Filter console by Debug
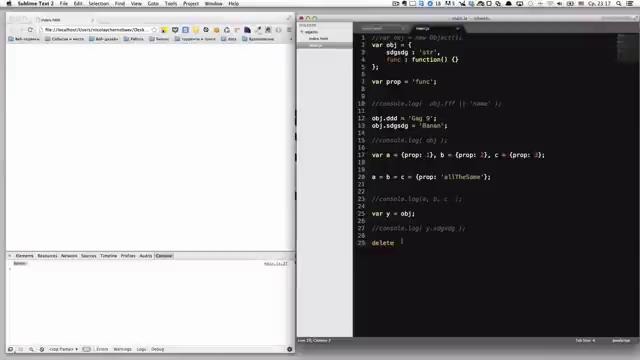 click(x=158, y=349)
